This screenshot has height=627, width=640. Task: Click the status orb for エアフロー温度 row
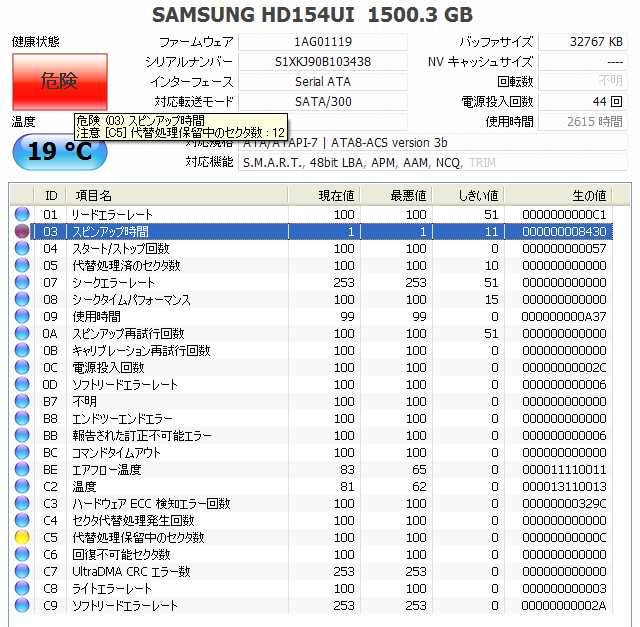22,469
